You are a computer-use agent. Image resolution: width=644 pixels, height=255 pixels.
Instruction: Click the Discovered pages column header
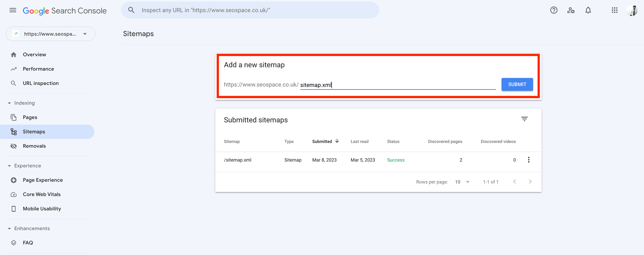click(x=445, y=141)
